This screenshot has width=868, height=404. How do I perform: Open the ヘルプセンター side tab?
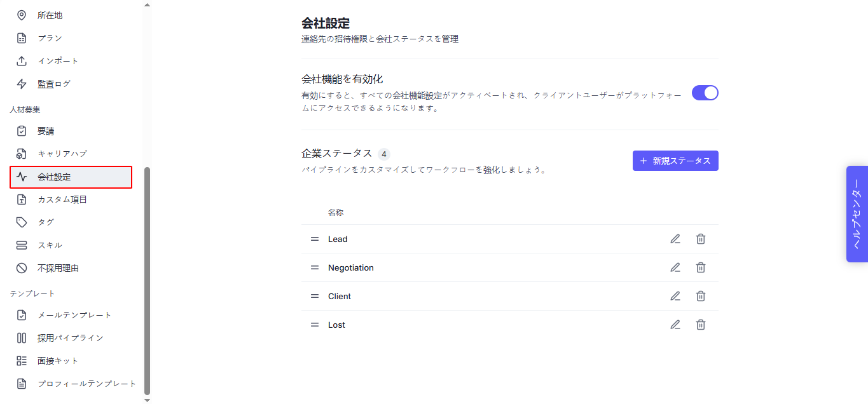point(857,214)
